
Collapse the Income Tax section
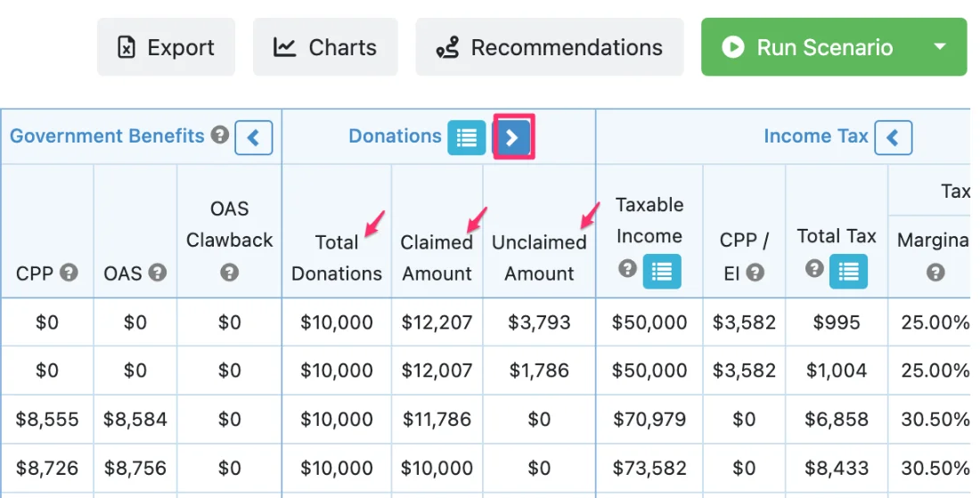pos(893,137)
